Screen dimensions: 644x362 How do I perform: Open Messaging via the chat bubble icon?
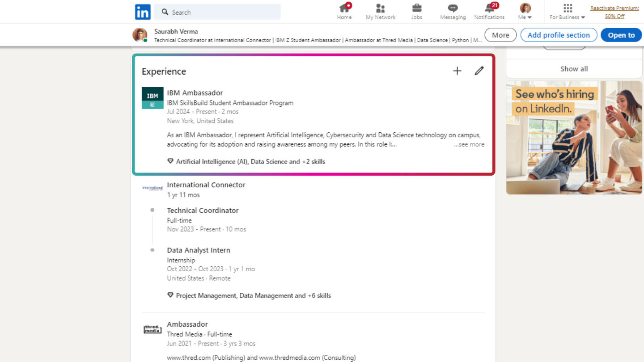click(453, 12)
